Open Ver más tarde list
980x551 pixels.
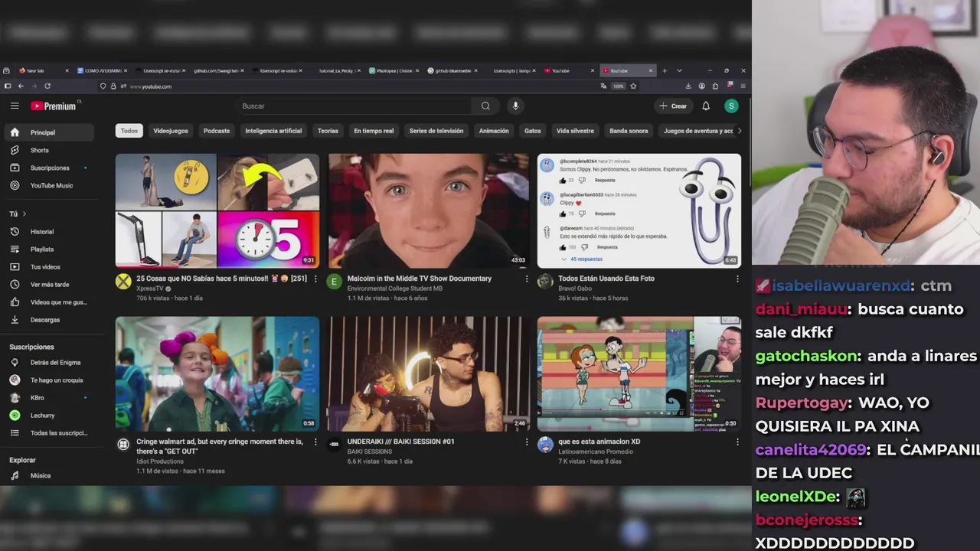tap(49, 285)
